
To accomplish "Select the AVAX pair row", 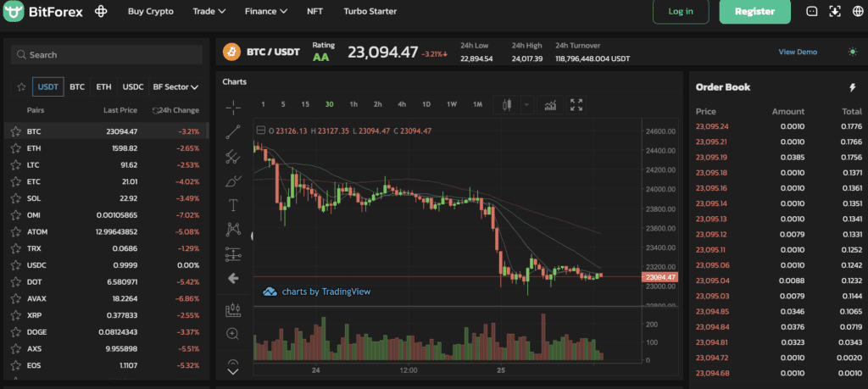I will [105, 299].
